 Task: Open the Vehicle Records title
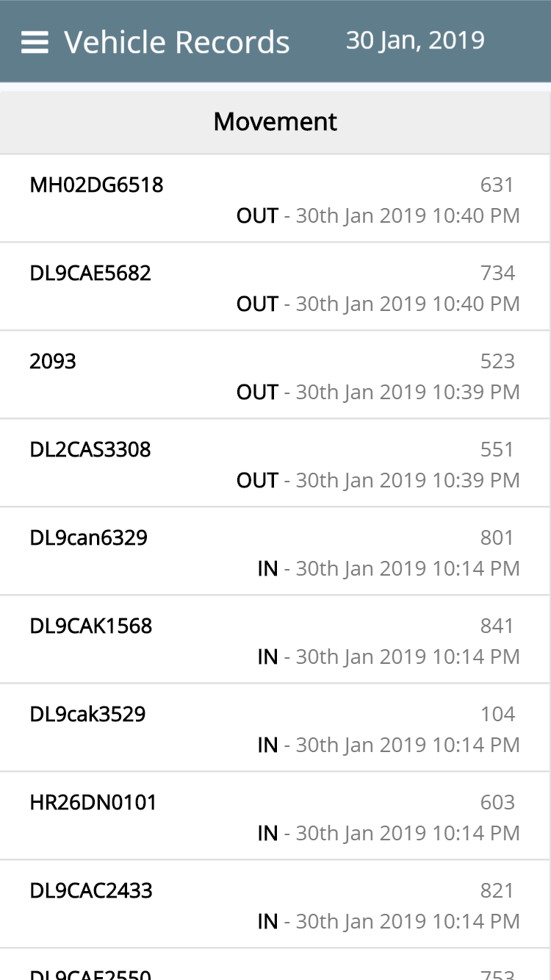(x=177, y=43)
